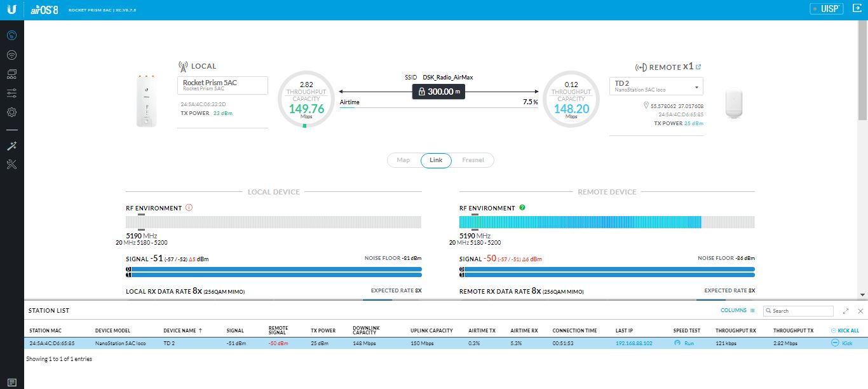Screen dimensions: 868x389
Task: Open the log icon at sidebar bottom
Action: coord(12,382)
